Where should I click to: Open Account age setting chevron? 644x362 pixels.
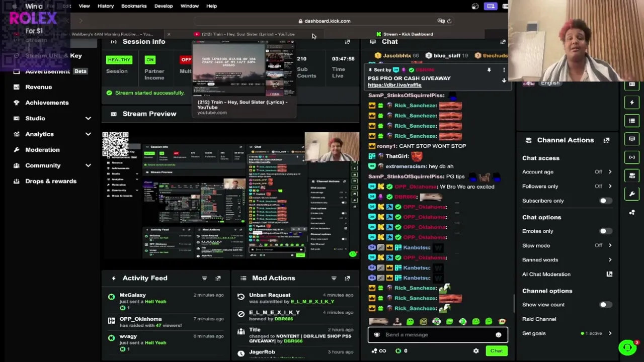(x=610, y=172)
